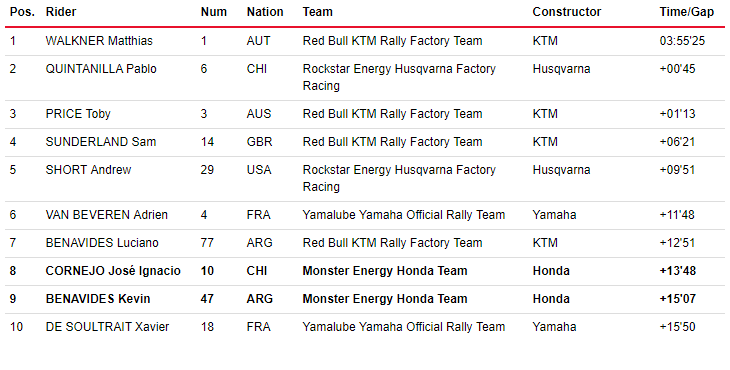Select Yamalube Yamaha team in row six

point(404,215)
